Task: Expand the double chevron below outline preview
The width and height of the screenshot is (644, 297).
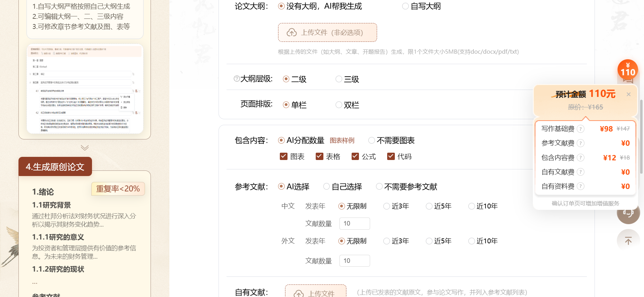Action: point(85,147)
